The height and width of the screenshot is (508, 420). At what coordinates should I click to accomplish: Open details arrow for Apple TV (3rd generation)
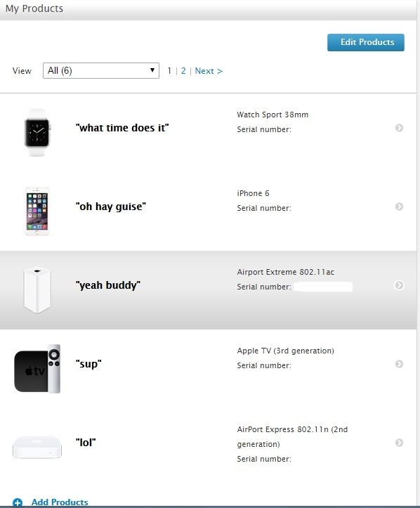(399, 364)
